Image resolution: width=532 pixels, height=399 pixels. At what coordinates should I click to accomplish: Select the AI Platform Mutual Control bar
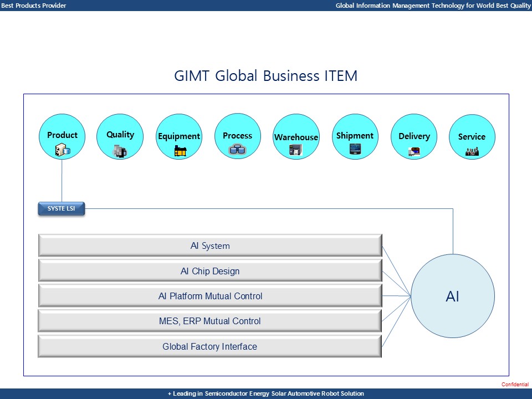coord(209,296)
